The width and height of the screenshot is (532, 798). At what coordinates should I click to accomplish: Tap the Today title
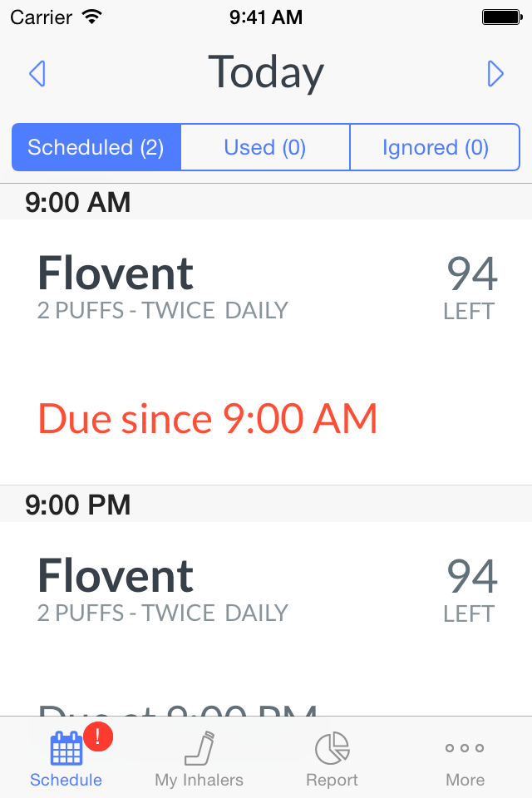click(266, 73)
